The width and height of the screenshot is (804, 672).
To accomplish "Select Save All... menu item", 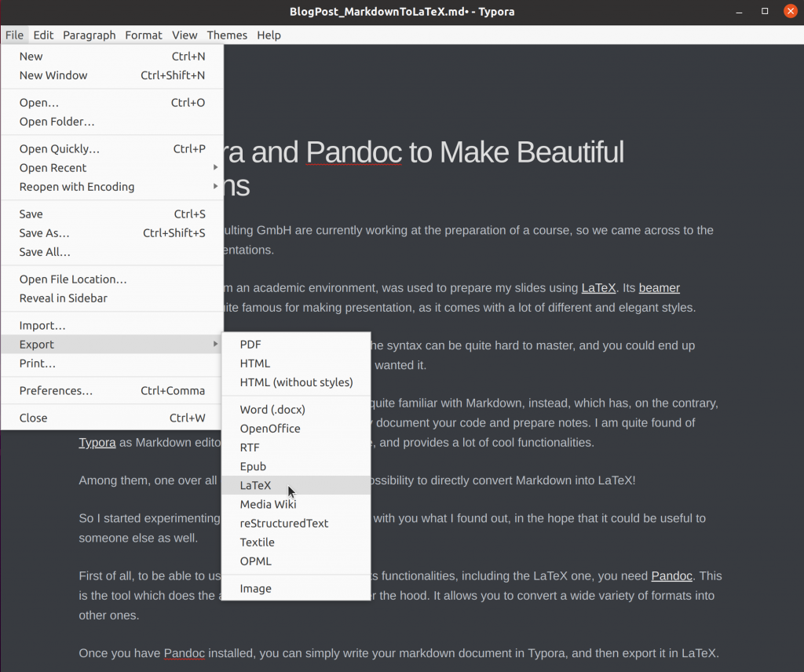I will pyautogui.click(x=112, y=252).
